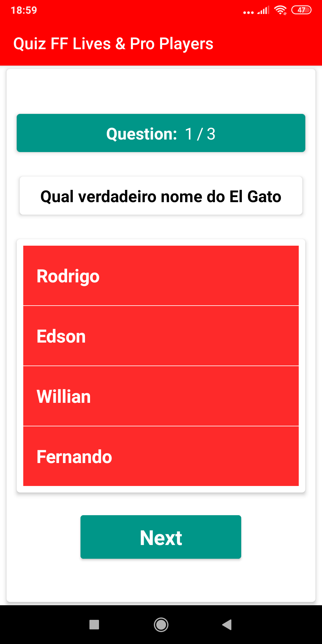The width and height of the screenshot is (322, 644).
Task: Click the Willian label text
Action: pos(64,397)
